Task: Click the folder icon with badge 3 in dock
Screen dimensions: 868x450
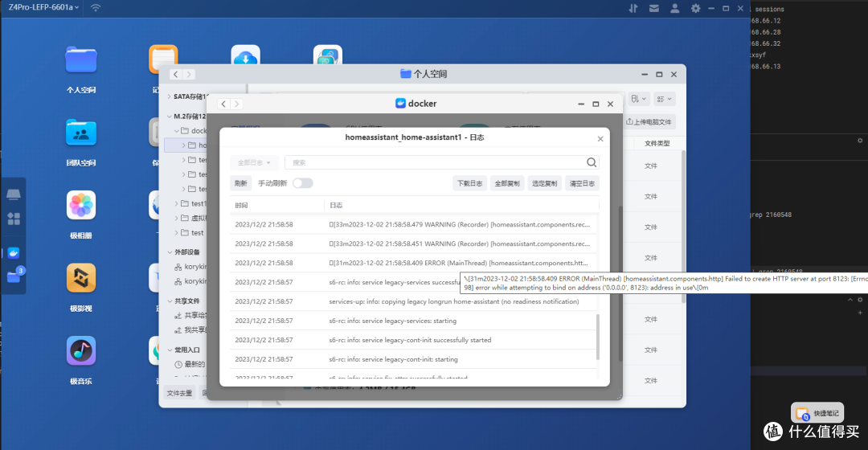Action: point(14,276)
